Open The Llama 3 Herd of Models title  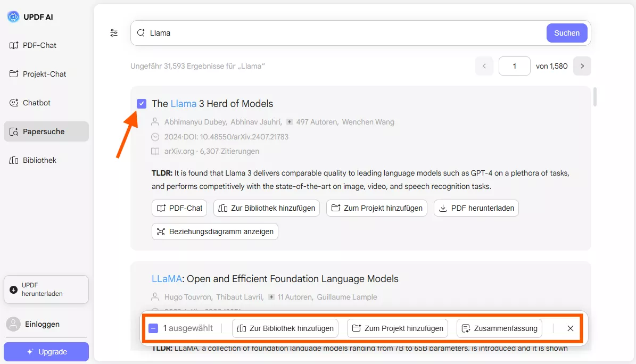click(x=212, y=104)
